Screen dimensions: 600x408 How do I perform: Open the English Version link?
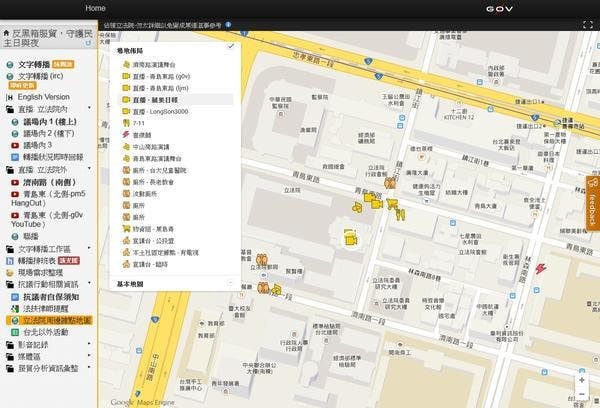[x=44, y=96]
